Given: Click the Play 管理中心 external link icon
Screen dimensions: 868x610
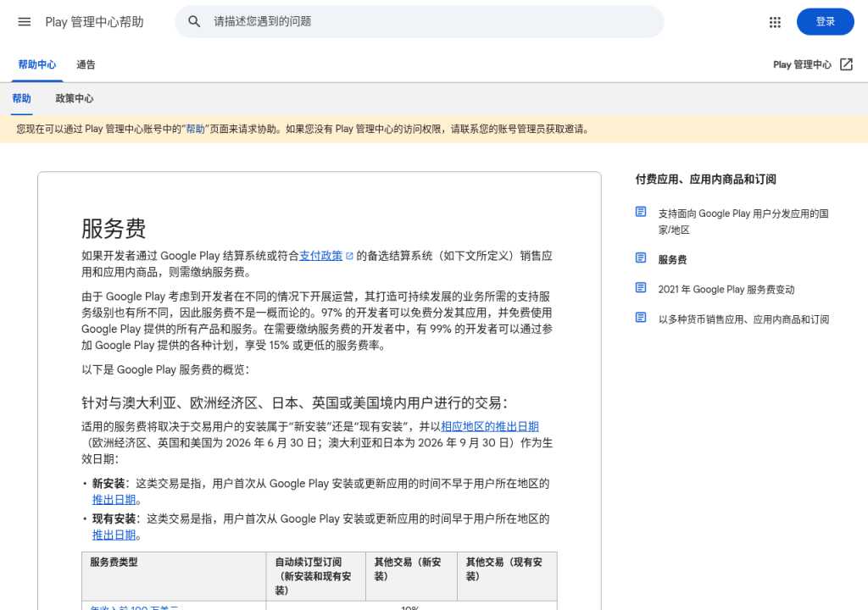Looking at the screenshot, I should tap(846, 64).
